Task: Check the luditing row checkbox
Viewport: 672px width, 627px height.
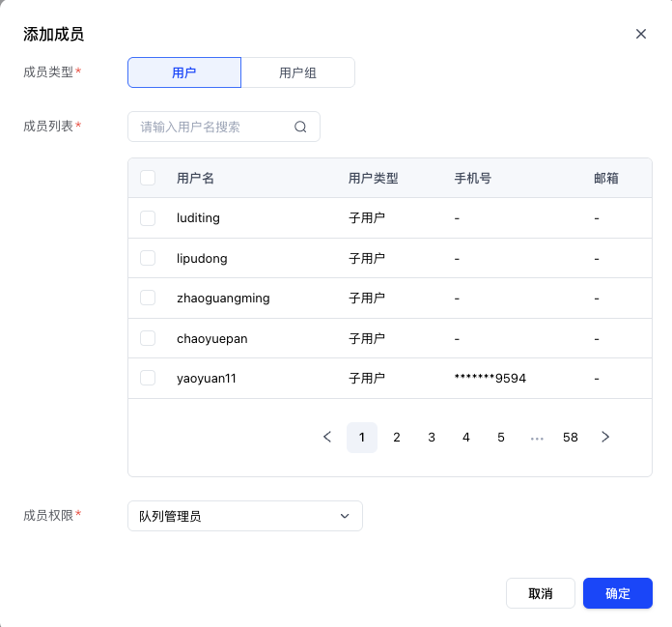Action: point(148,218)
